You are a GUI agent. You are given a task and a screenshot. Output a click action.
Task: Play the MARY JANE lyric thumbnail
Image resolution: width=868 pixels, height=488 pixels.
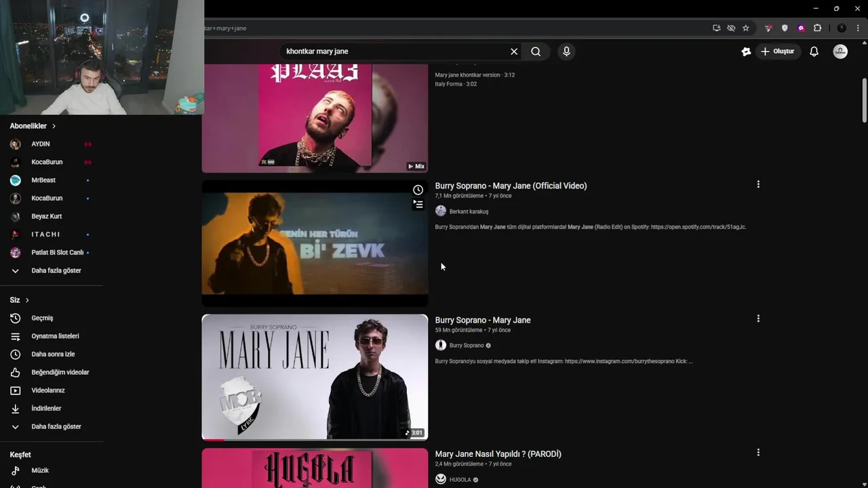(x=315, y=377)
